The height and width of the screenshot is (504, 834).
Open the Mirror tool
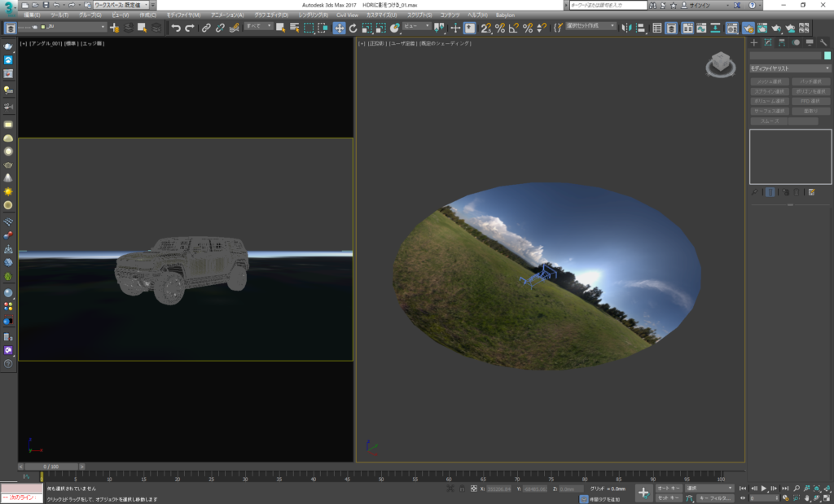pyautogui.click(x=625, y=28)
